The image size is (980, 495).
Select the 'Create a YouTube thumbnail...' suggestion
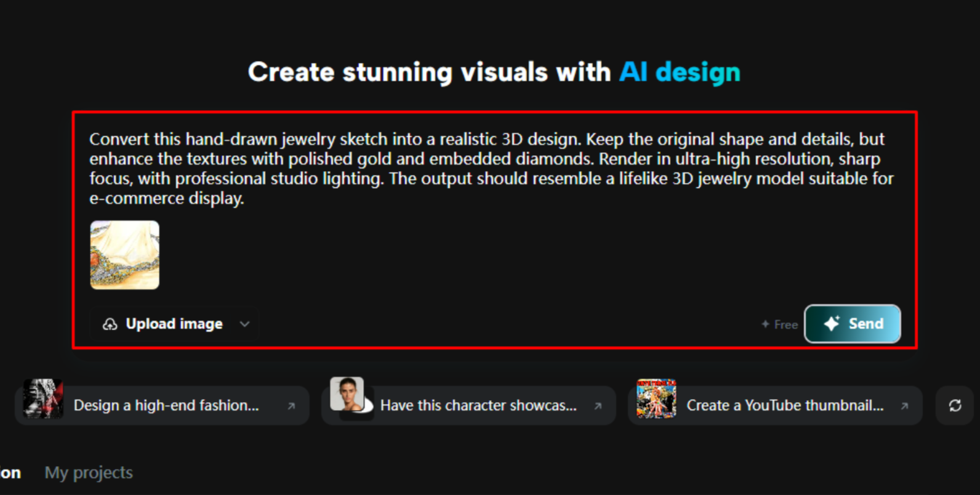coord(775,405)
